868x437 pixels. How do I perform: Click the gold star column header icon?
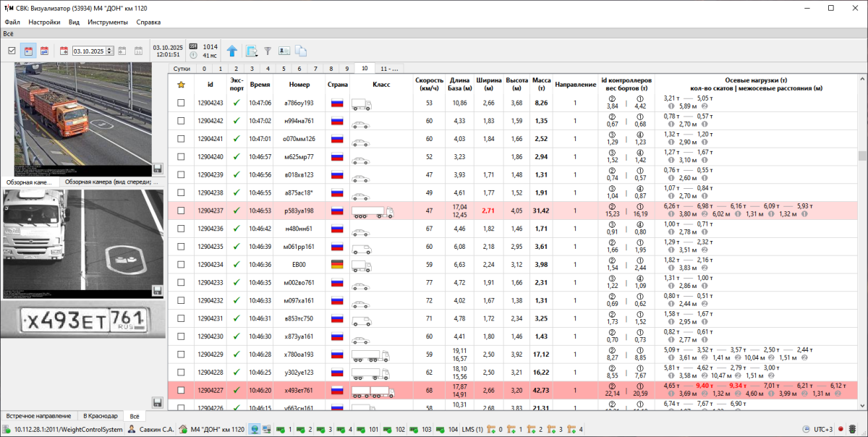pos(181,85)
